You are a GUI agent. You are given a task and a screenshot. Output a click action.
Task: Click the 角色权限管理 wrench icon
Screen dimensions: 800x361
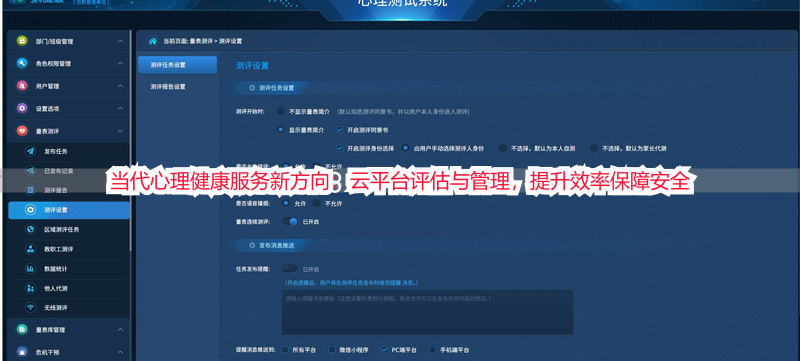pos(21,63)
